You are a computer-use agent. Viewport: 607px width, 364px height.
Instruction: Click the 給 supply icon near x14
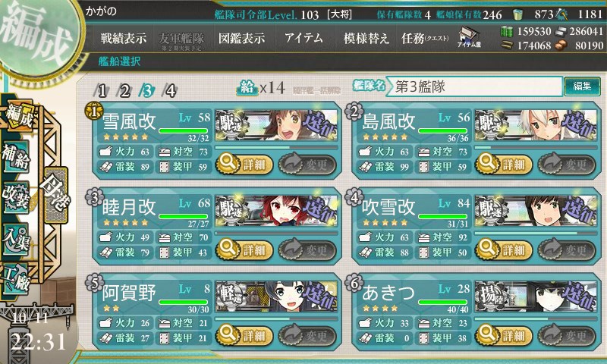247,88
